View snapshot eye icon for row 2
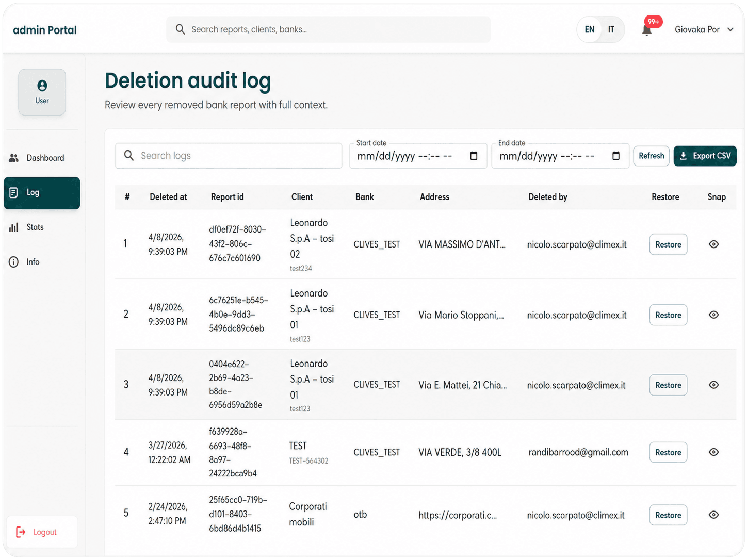This screenshot has width=747, height=560. tap(714, 315)
